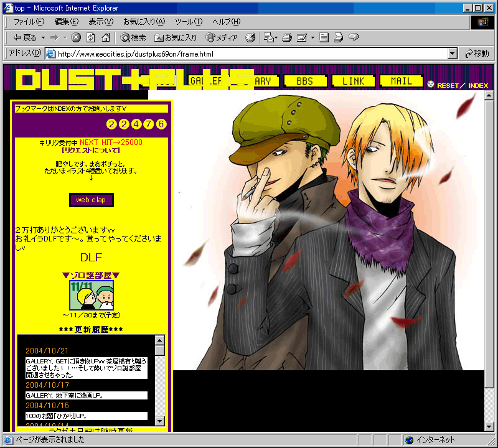Screen dimensions: 498x448
Task: Click the page icon in the address bar
Action: pos(51,54)
